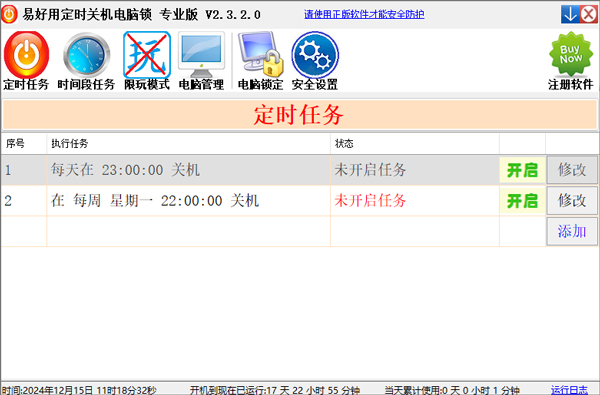Image resolution: width=600 pixels, height=395 pixels.
Task: Open the 请使用正版软件才能安全防护 link
Action: pyautogui.click(x=364, y=15)
